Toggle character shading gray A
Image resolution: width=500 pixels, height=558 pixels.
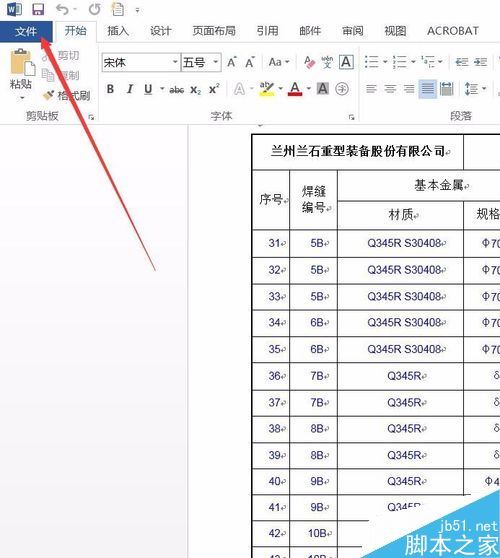click(323, 89)
